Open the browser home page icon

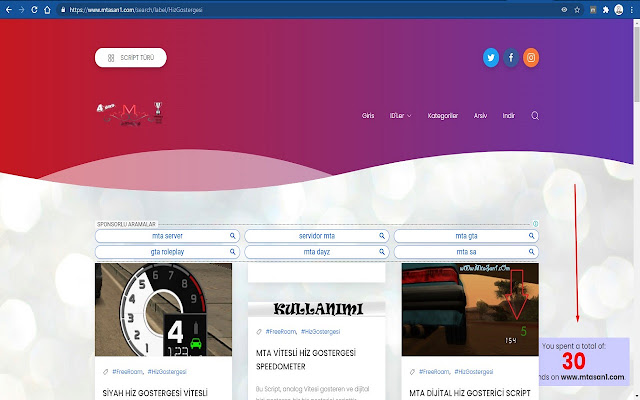(x=47, y=10)
